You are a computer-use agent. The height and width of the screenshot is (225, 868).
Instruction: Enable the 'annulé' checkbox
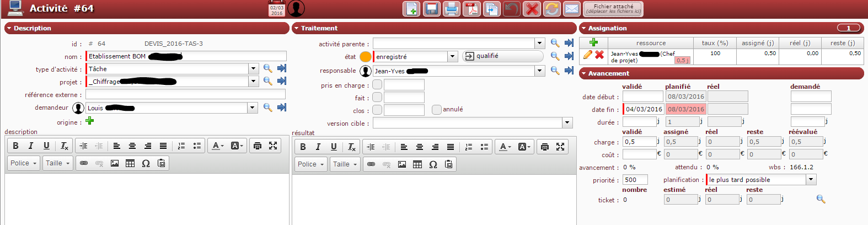[437, 110]
